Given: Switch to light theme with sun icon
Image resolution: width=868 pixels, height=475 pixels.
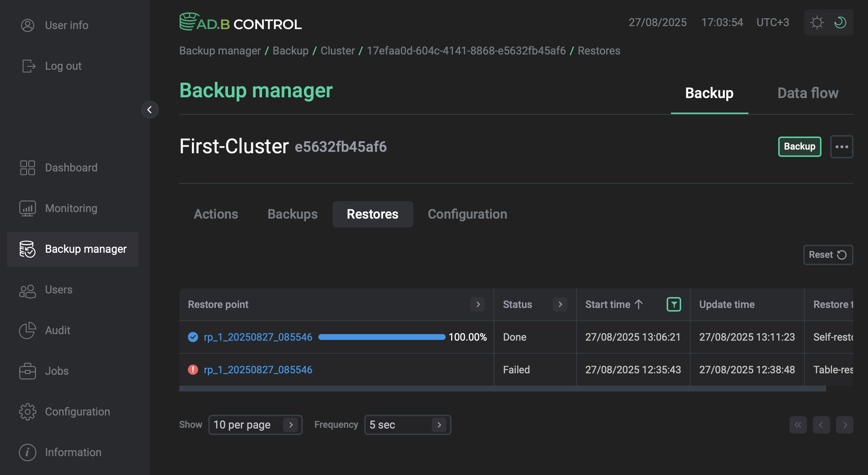Looking at the screenshot, I should pyautogui.click(x=817, y=23).
